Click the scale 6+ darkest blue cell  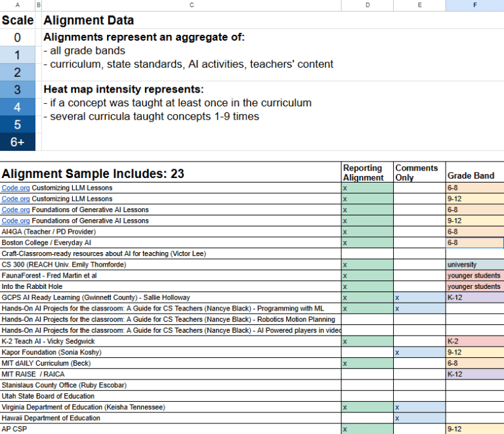coord(17,142)
